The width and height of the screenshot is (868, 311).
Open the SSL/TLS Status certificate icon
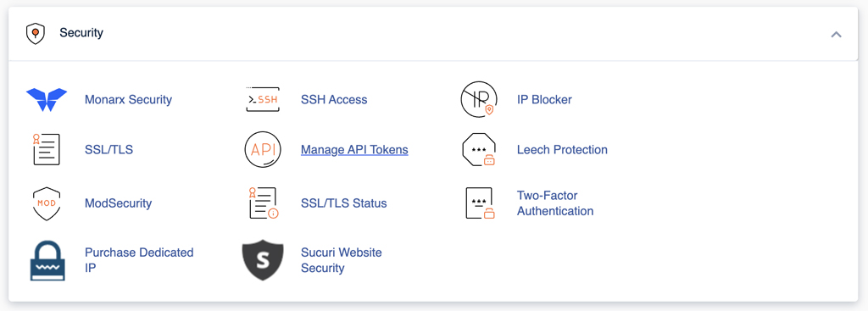tap(263, 203)
